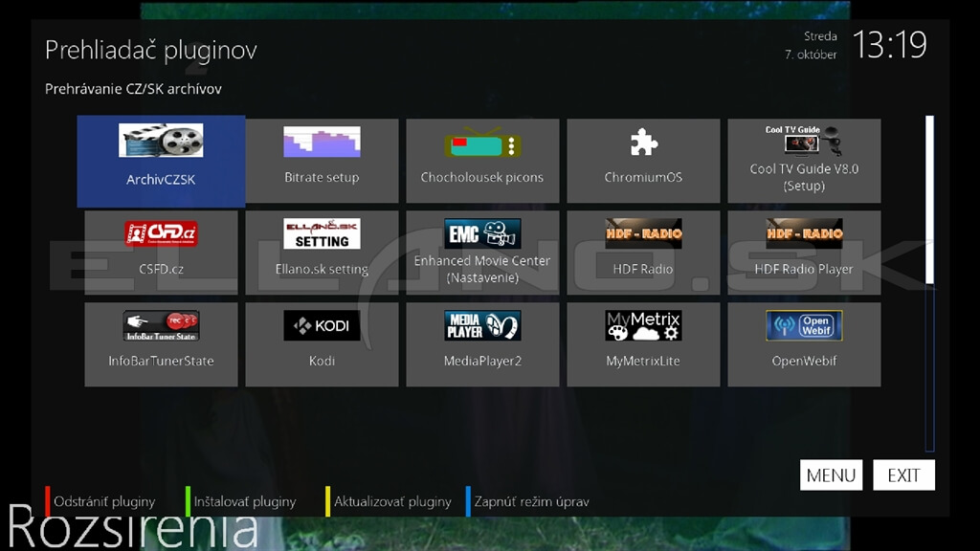The image size is (980, 551).
Task: Click the Kodi tile label
Action: 322,361
